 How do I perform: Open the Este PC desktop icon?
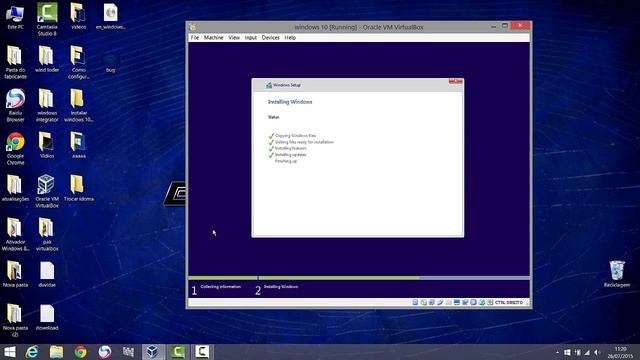click(x=15, y=18)
